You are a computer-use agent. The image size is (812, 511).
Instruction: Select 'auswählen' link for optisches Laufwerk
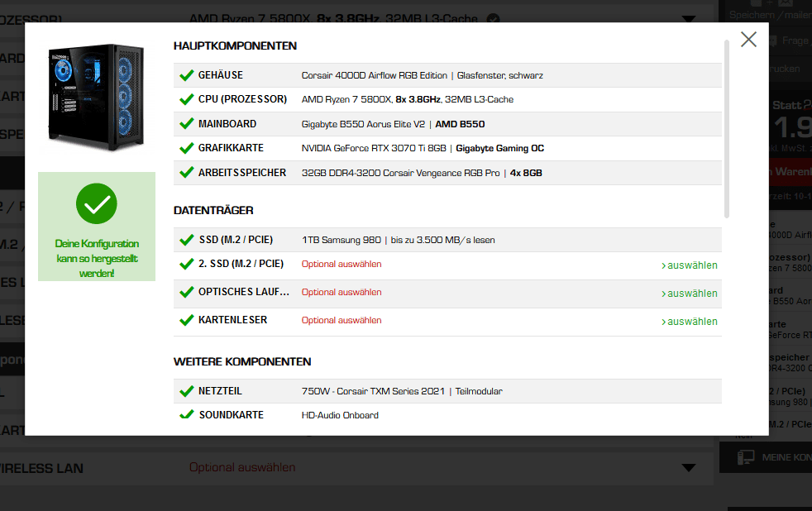click(690, 293)
